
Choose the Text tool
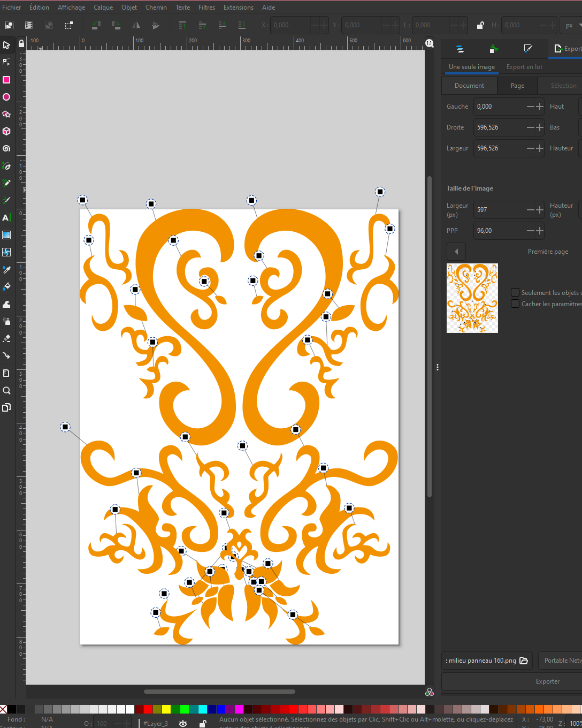click(6, 217)
